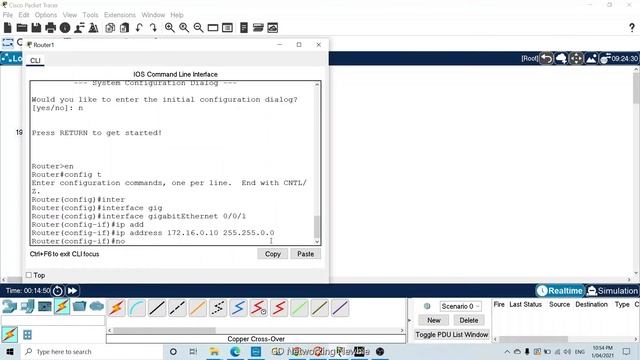Choose the Connections device category

[62, 306]
